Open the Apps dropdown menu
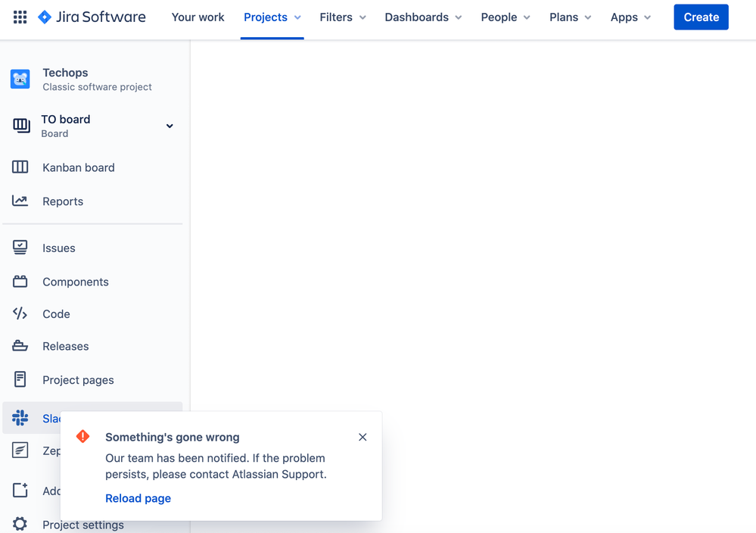The image size is (756, 533). point(630,17)
